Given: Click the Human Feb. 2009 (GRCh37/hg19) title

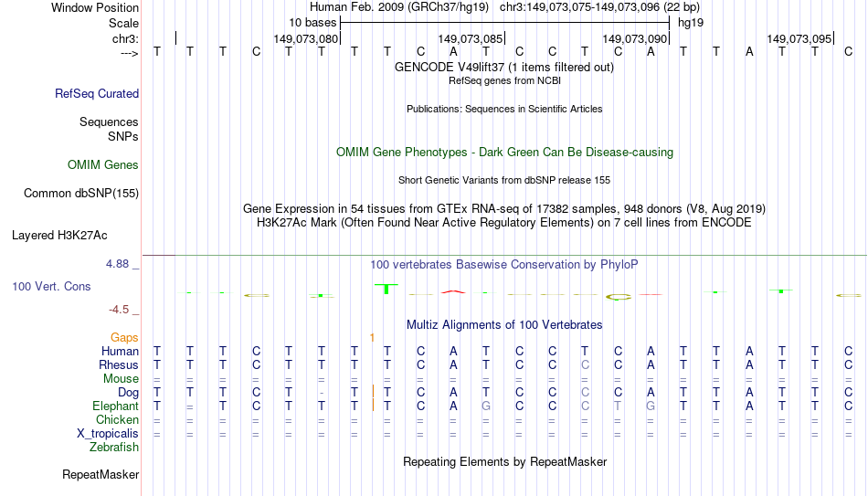Looking at the screenshot, I should pyautogui.click(x=399, y=7).
